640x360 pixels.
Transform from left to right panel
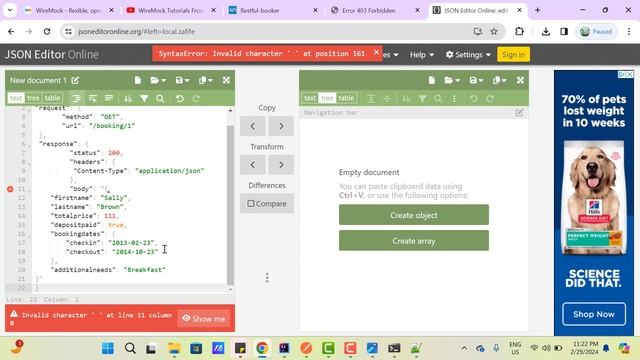pos(281,164)
